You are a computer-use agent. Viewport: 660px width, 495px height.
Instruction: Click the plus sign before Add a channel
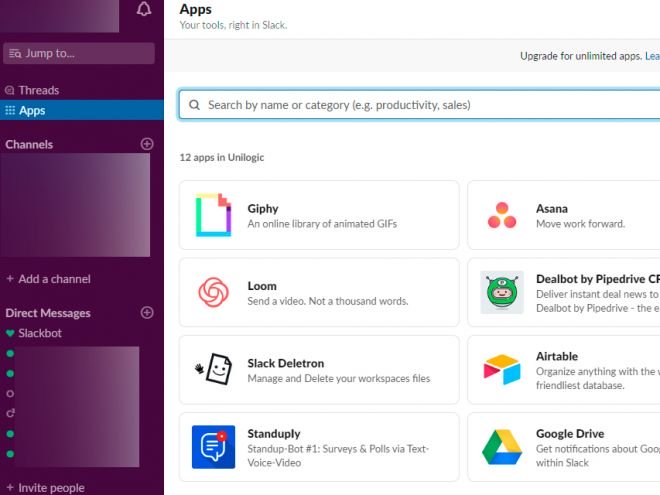[x=10, y=279]
